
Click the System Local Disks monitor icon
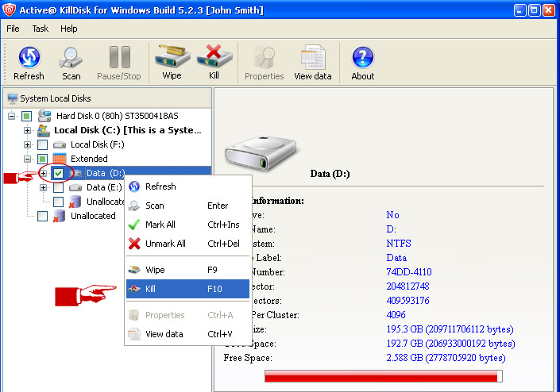coord(13,98)
